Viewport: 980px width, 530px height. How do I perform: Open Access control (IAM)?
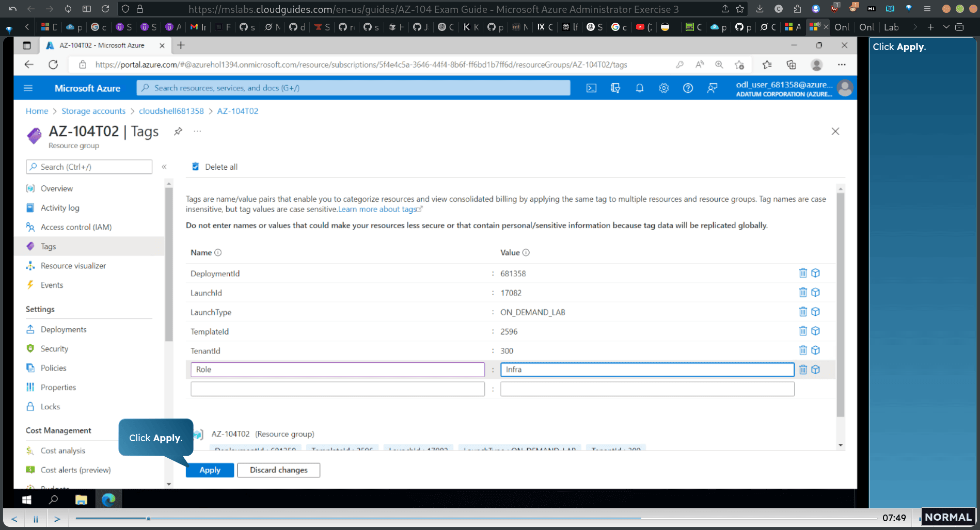(x=76, y=227)
